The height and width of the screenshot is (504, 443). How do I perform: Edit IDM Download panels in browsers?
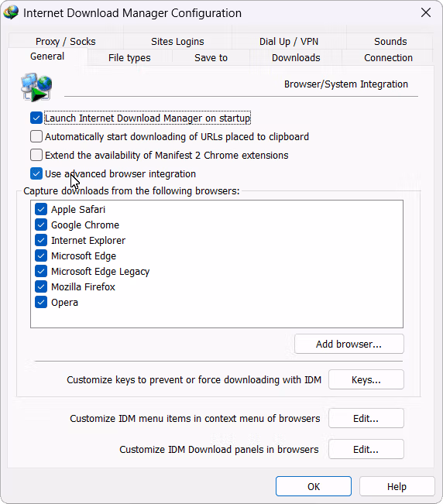coord(366,449)
